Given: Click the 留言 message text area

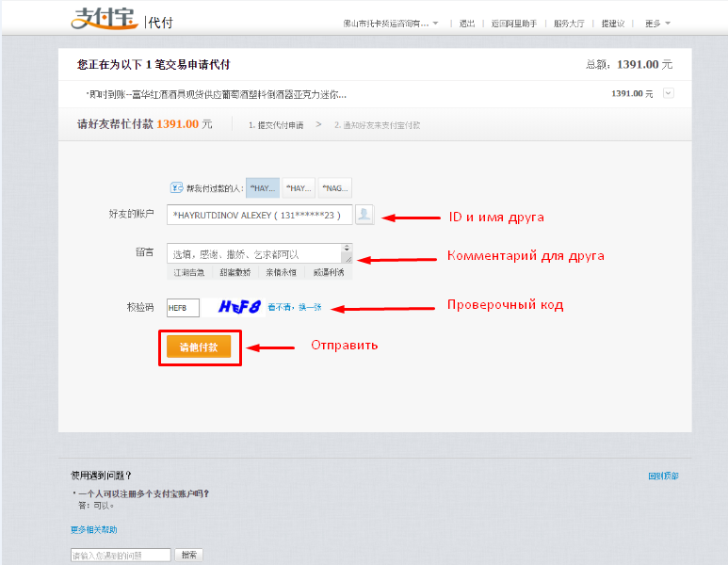Looking at the screenshot, I should 254,253.
